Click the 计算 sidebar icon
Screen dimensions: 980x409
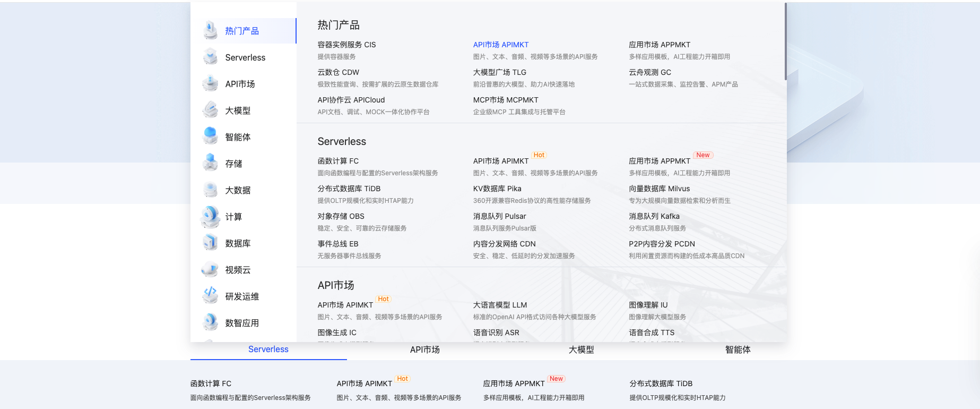211,217
